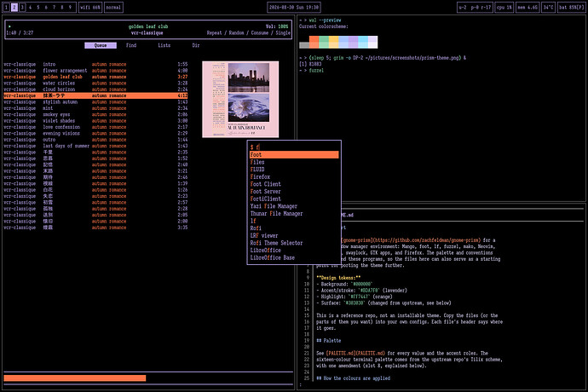Toggle Single mode in the music player
This screenshot has height=392, width=588.
click(x=283, y=33)
